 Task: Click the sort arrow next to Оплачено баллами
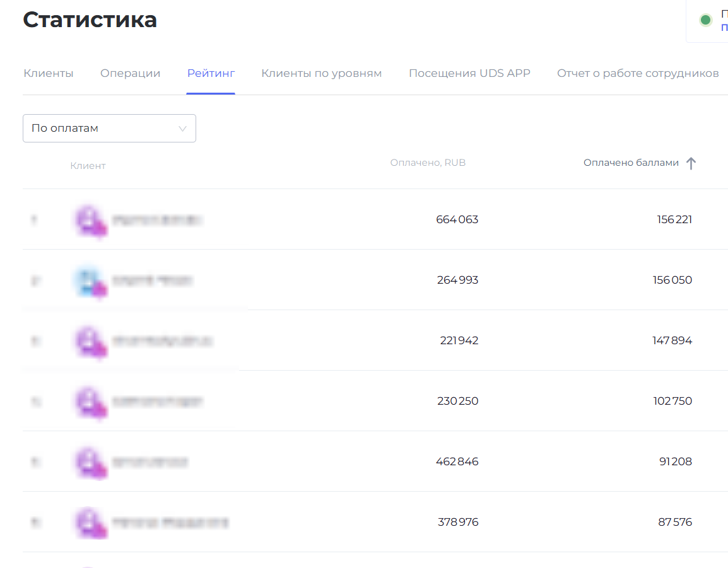pyautogui.click(x=691, y=163)
